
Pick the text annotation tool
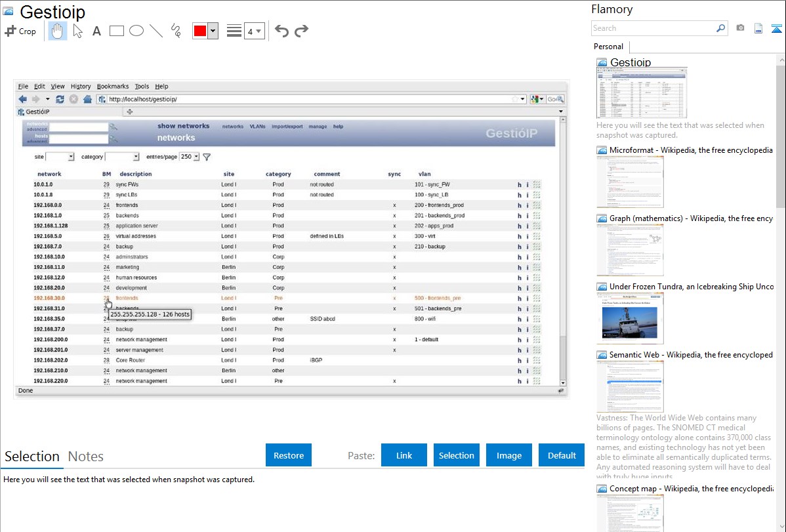point(96,31)
